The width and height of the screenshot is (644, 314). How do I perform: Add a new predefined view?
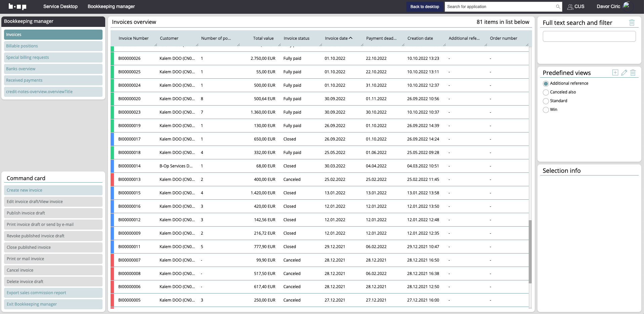[x=615, y=73]
